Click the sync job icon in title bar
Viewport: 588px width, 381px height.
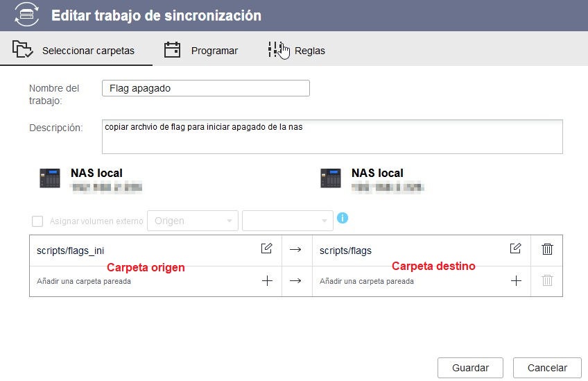pyautogui.click(x=27, y=15)
